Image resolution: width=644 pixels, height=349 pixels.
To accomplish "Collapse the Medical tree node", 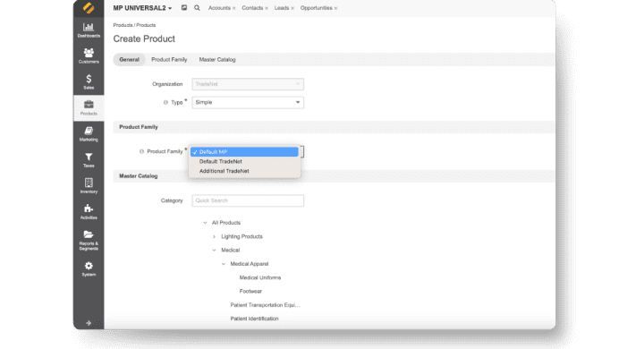I will click(x=214, y=251).
